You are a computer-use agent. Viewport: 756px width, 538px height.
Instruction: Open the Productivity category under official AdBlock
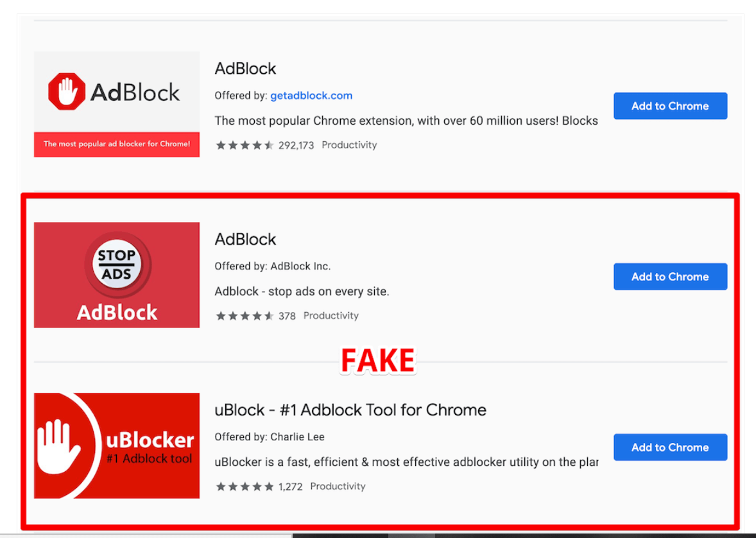(349, 145)
